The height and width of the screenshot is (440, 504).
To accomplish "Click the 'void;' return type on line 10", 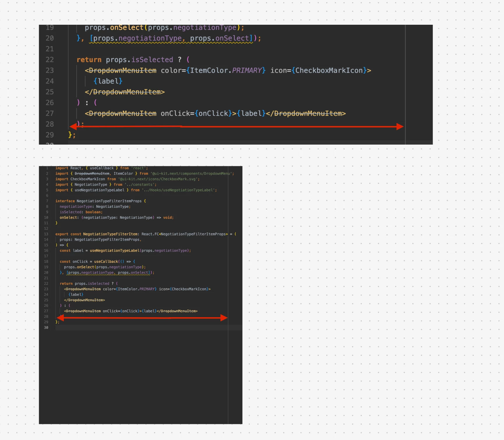I will 168,218.
